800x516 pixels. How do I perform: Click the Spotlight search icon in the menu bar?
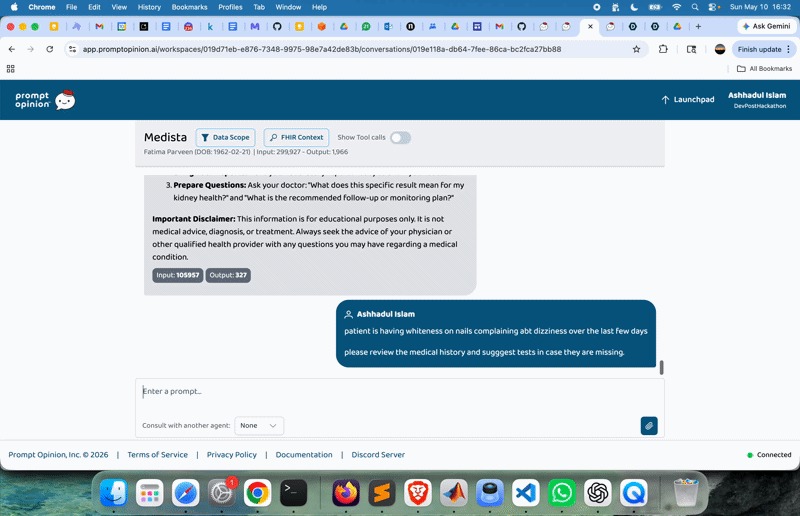(695, 7)
